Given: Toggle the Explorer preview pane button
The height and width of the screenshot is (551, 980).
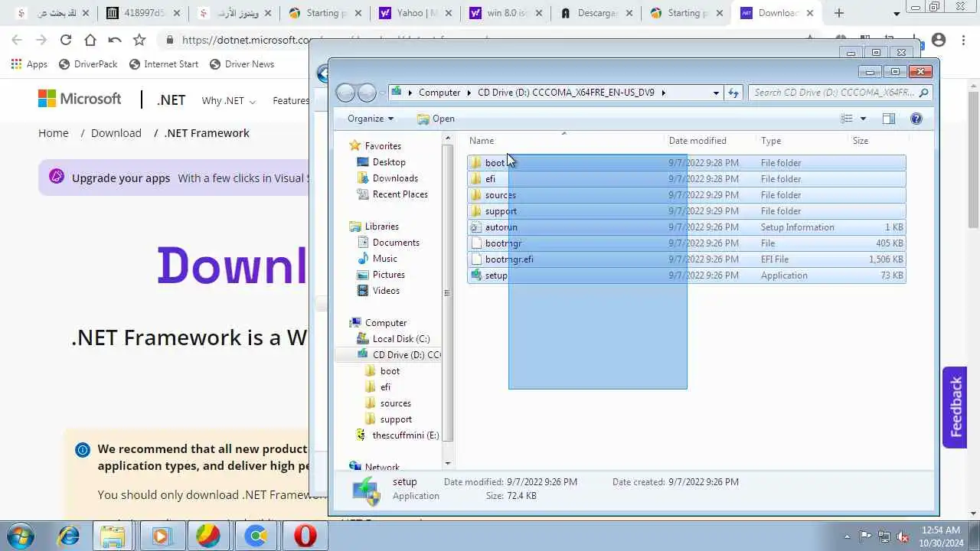Looking at the screenshot, I should click(x=888, y=119).
